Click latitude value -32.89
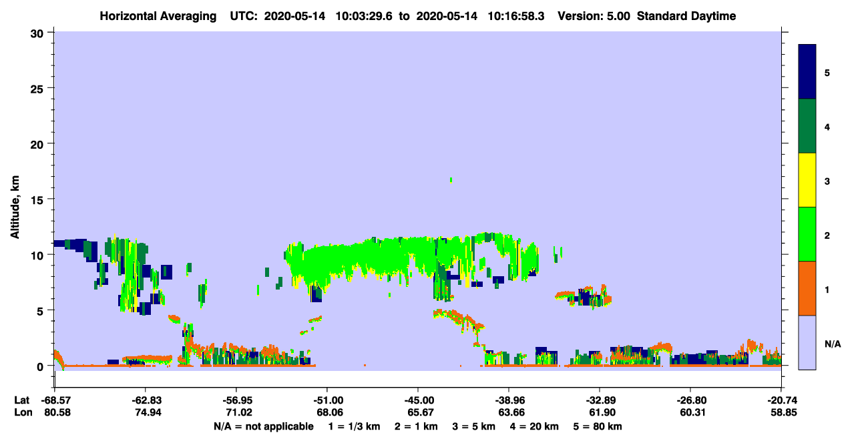Image resolution: width=868 pixels, height=445 pixels. [x=600, y=400]
